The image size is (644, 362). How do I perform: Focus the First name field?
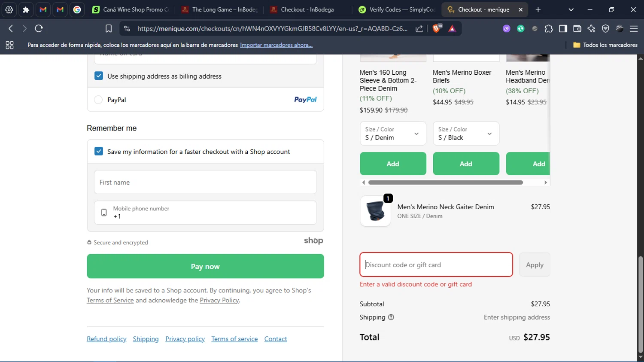(x=205, y=182)
